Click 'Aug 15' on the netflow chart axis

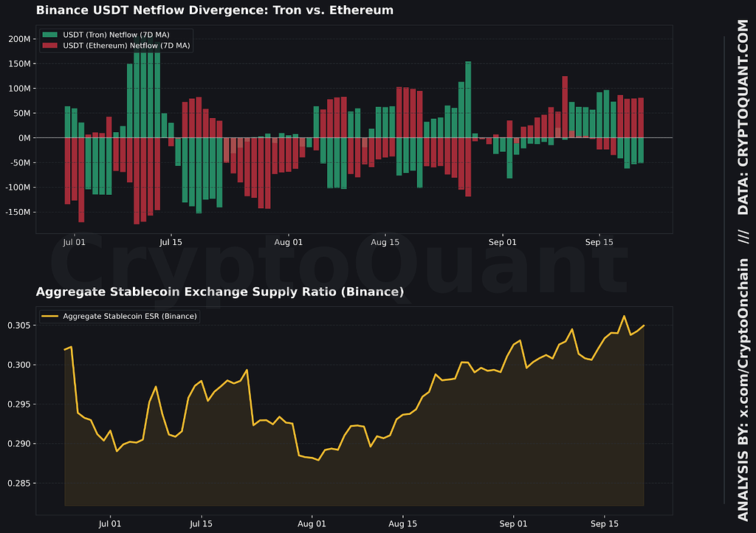point(385,242)
